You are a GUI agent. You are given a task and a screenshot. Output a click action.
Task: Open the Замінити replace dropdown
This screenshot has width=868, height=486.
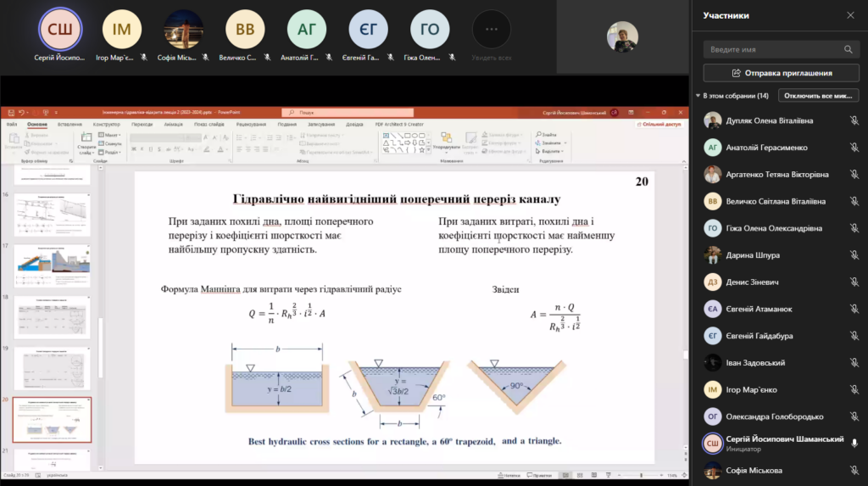click(x=551, y=143)
